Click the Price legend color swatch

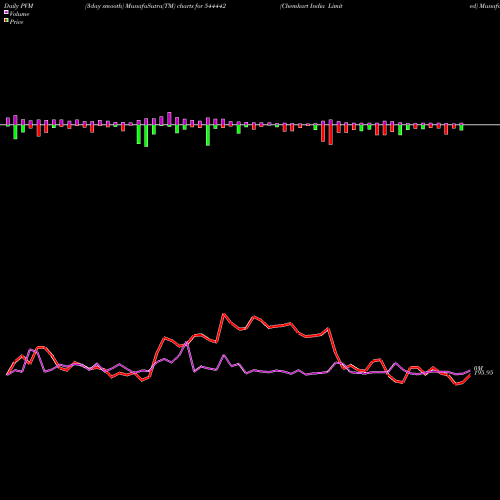pyautogui.click(x=6, y=21)
